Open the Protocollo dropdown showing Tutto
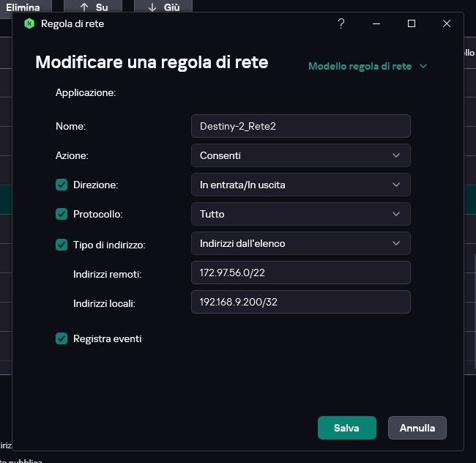This screenshot has height=463, width=476. [x=300, y=214]
